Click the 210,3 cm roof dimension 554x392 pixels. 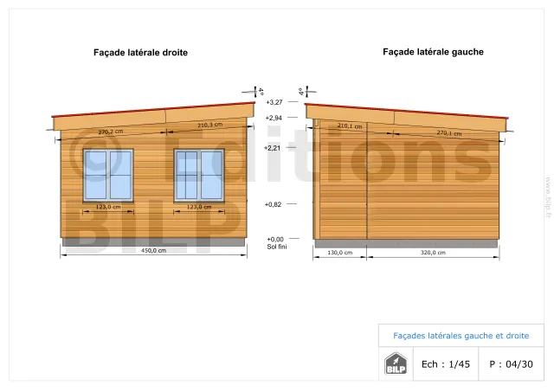coord(210,125)
